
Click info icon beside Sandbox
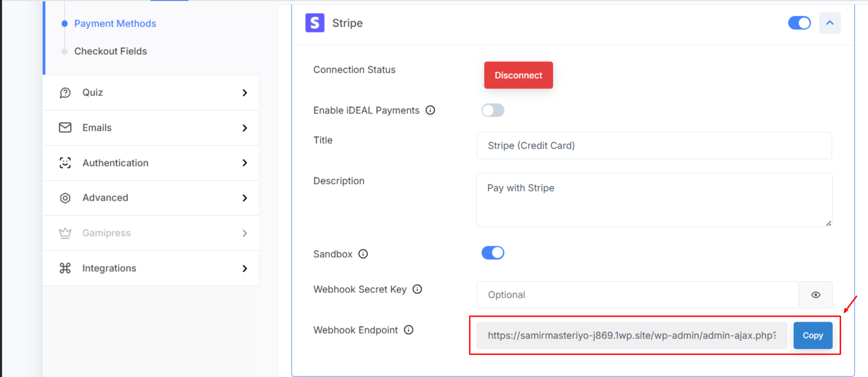point(363,254)
